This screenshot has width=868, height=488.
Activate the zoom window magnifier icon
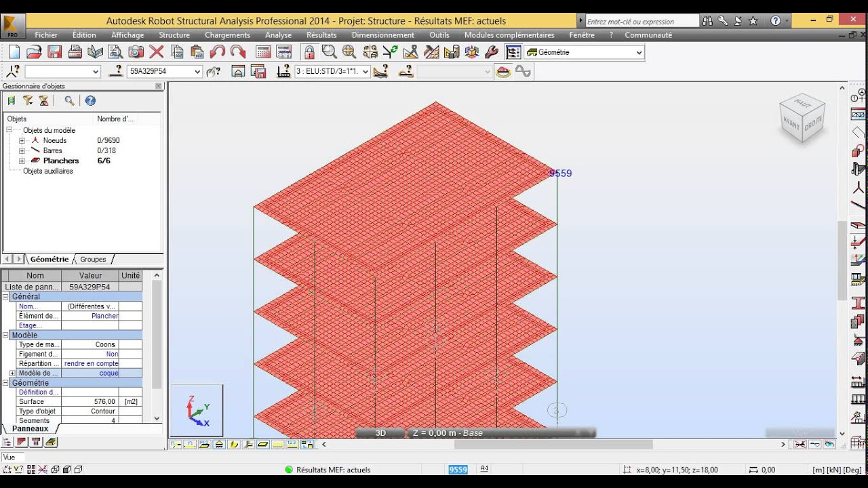(330, 52)
